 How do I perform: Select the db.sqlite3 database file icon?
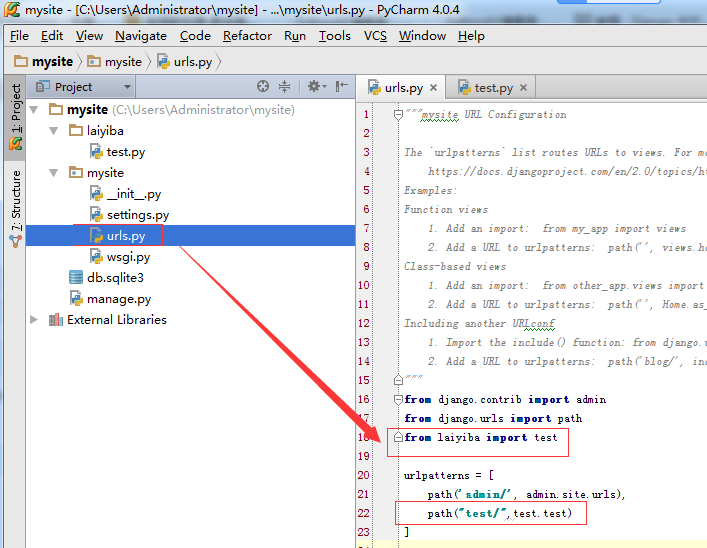tap(76, 277)
